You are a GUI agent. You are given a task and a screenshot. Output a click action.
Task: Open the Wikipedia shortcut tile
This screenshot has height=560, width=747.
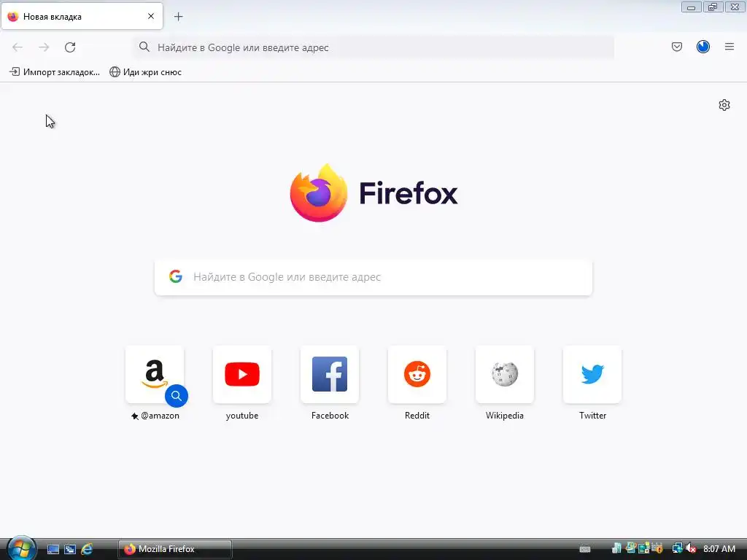coord(505,374)
